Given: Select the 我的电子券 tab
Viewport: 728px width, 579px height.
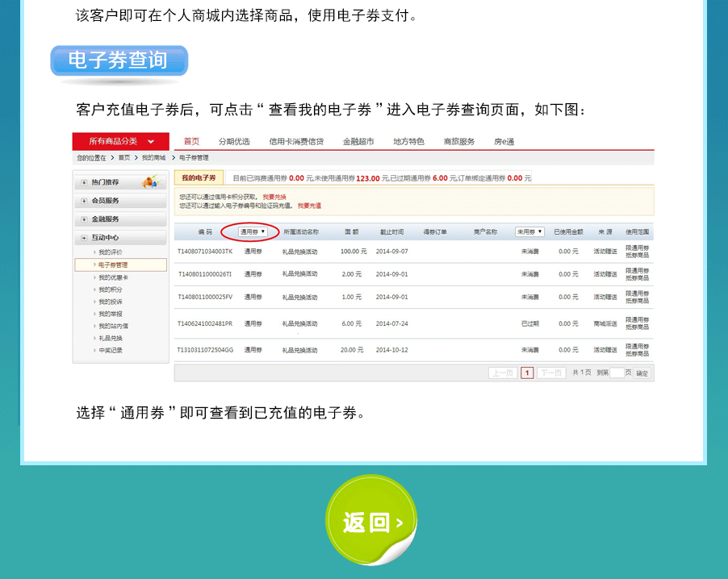Looking at the screenshot, I should pyautogui.click(x=199, y=177).
